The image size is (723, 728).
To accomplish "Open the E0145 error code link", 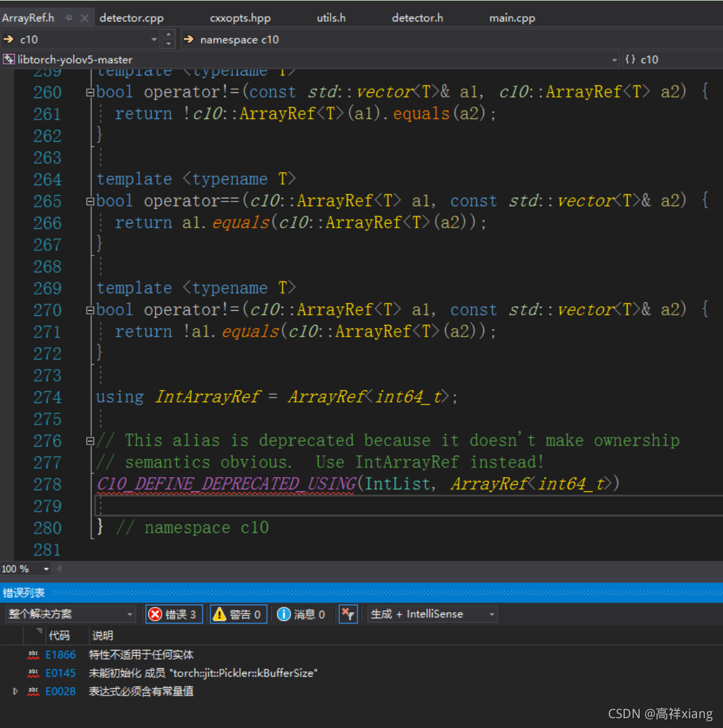I will (x=60, y=673).
